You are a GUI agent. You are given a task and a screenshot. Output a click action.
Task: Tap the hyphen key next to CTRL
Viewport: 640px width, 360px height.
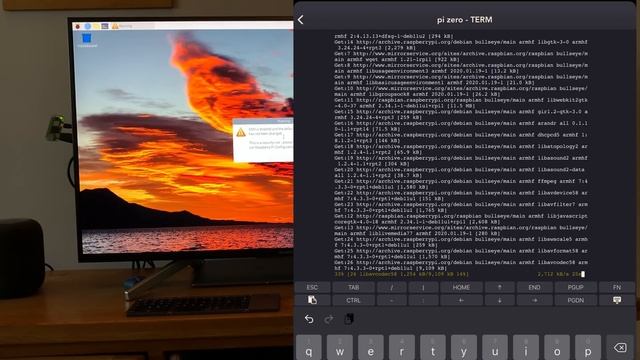392,300
